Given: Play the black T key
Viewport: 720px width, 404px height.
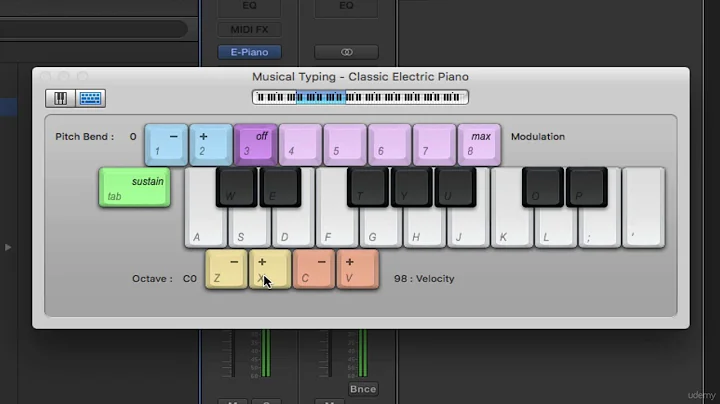Looking at the screenshot, I should (x=368, y=187).
